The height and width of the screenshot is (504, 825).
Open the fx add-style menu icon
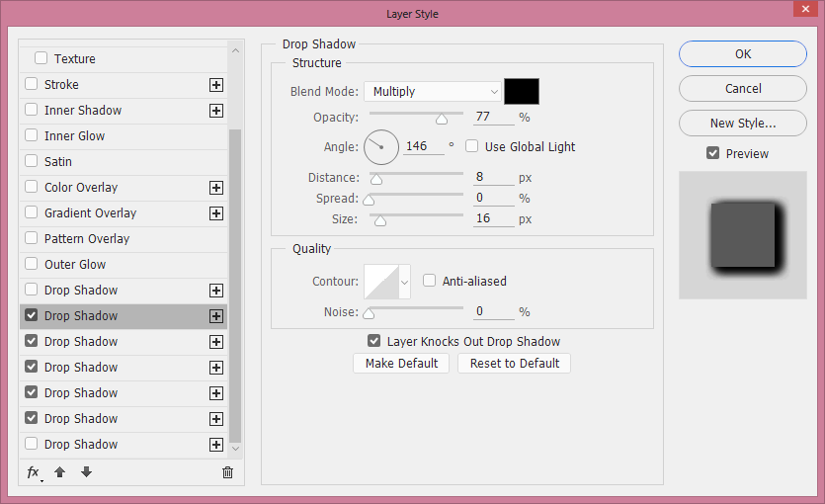pyautogui.click(x=35, y=472)
